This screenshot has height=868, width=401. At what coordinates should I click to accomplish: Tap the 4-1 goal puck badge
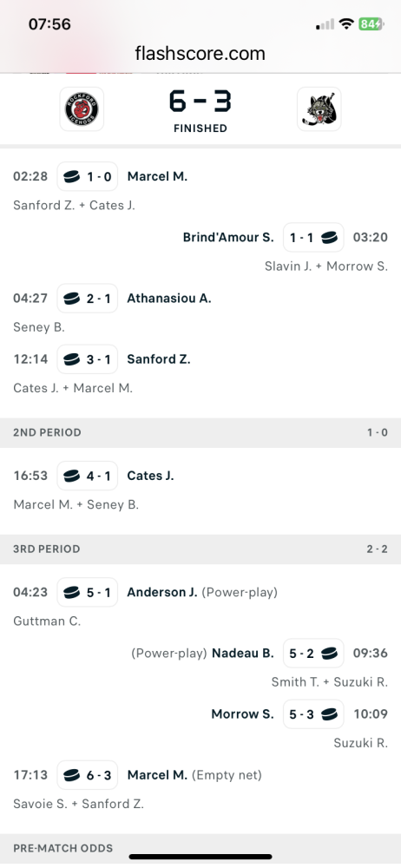88,476
